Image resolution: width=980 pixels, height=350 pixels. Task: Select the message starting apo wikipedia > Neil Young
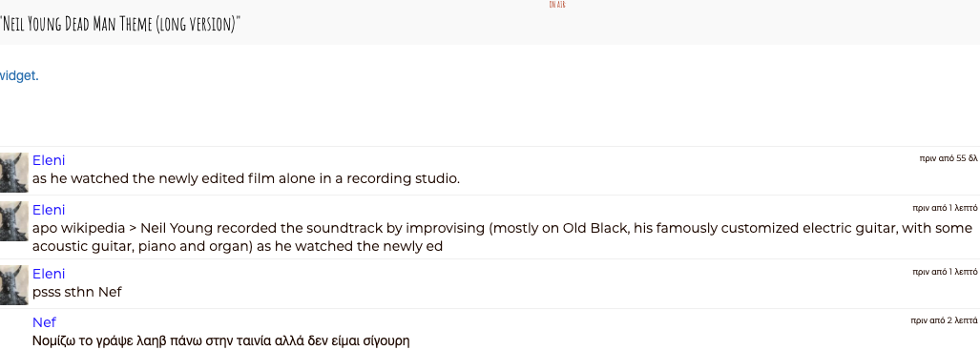pos(503,237)
